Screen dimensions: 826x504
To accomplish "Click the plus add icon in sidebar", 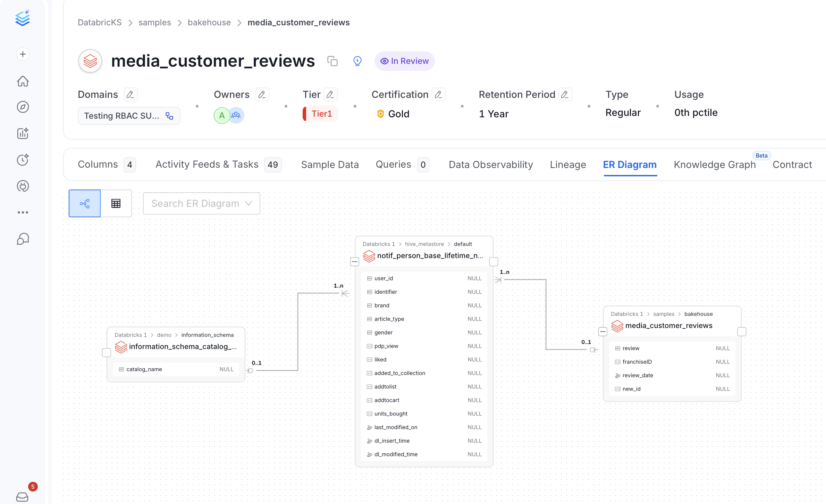I will pyautogui.click(x=23, y=54).
